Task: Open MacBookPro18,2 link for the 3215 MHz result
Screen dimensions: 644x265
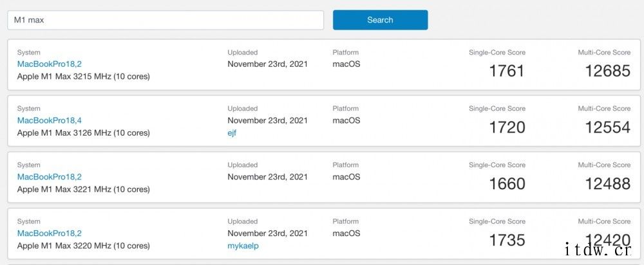Action: pos(50,64)
